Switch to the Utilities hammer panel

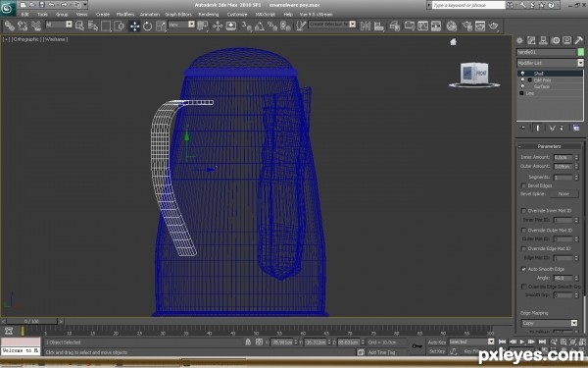579,40
